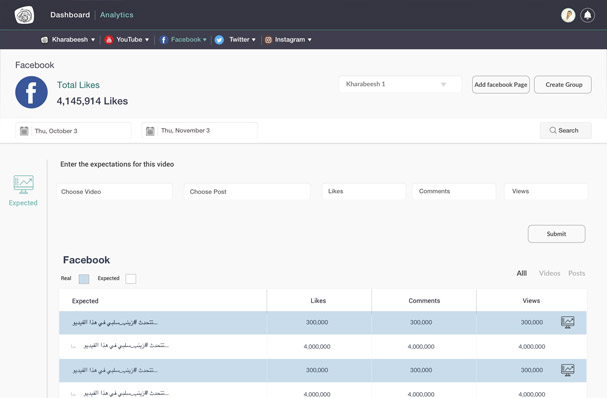This screenshot has width=607, height=398.
Task: Click the Kharabeesh logo icon in the sub-navigation
Action: [45, 39]
